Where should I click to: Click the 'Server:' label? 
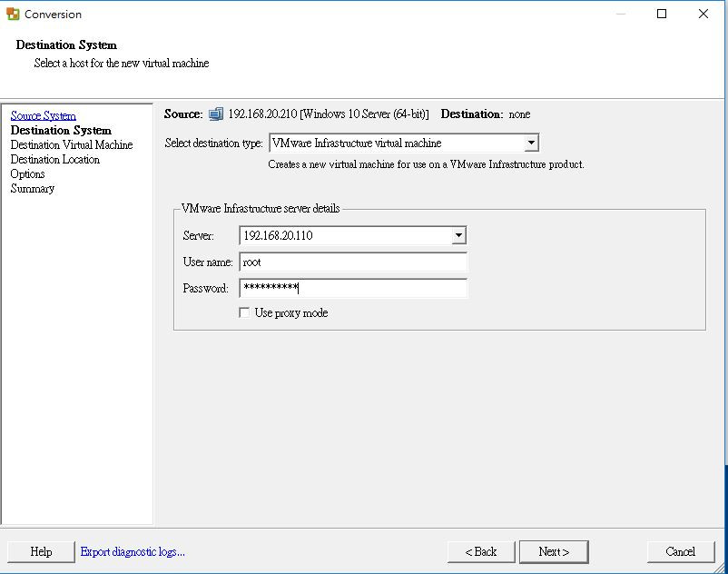click(198, 236)
